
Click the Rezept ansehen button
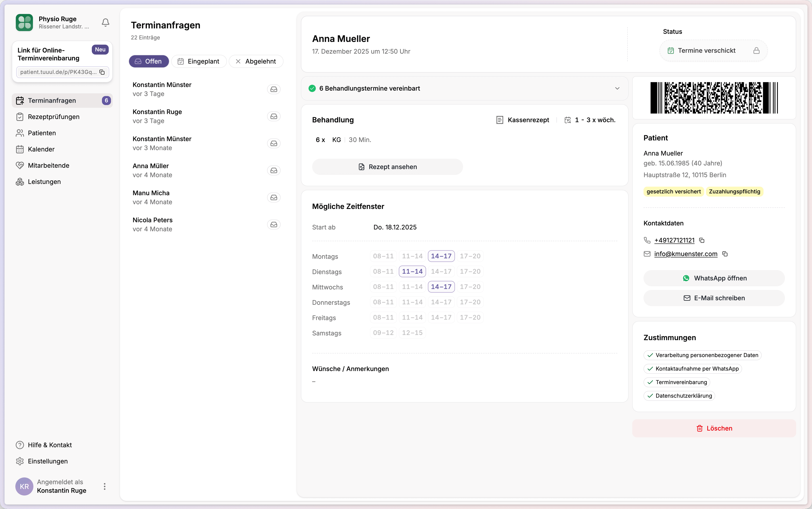click(387, 167)
